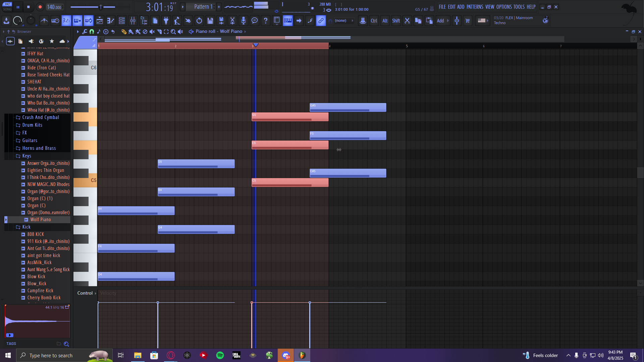Click the piano roll magnet snap icon
Viewport: 644px width, 362px height.
(x=92, y=32)
